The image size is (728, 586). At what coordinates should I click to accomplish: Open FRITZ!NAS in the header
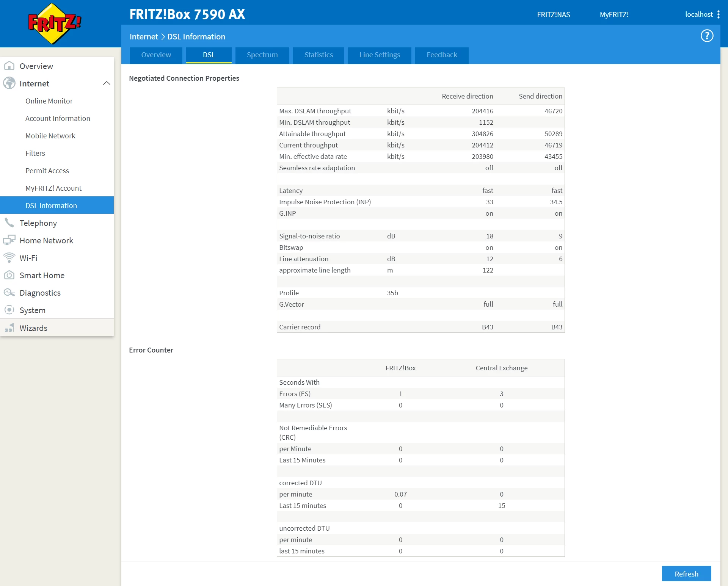(x=553, y=14)
